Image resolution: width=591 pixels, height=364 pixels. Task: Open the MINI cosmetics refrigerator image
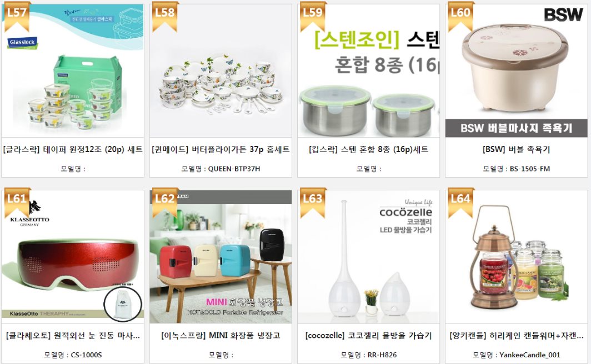[x=221, y=257]
